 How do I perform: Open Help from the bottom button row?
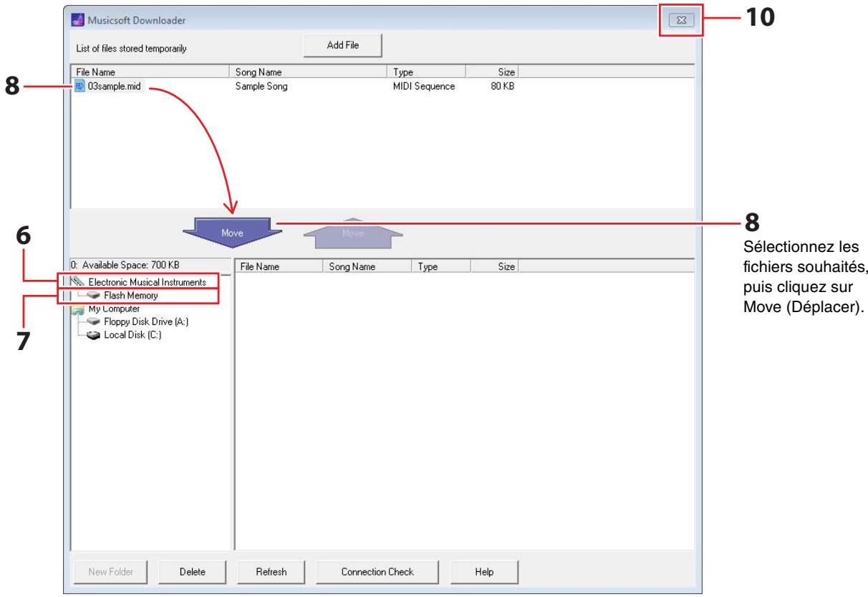[483, 571]
